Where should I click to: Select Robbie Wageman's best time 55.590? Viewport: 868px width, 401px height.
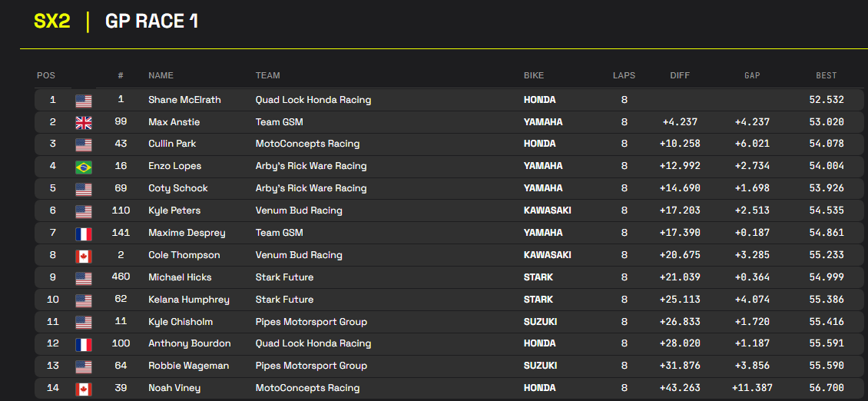[826, 366]
